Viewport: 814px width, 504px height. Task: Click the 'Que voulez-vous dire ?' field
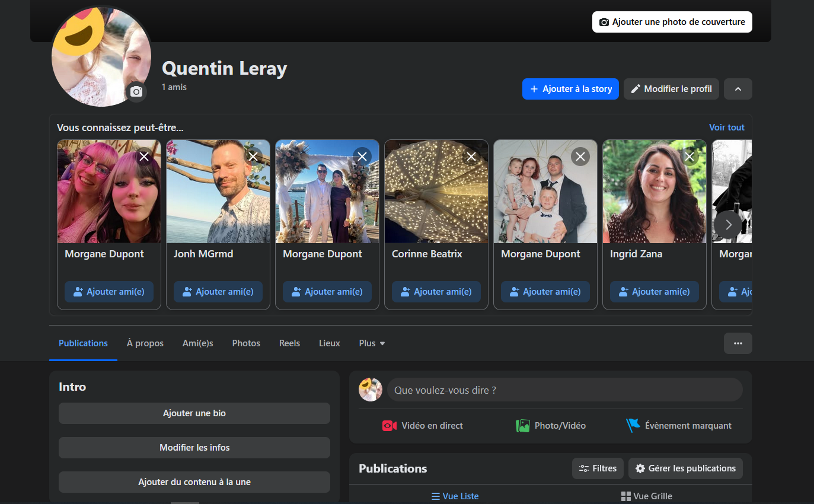point(564,390)
